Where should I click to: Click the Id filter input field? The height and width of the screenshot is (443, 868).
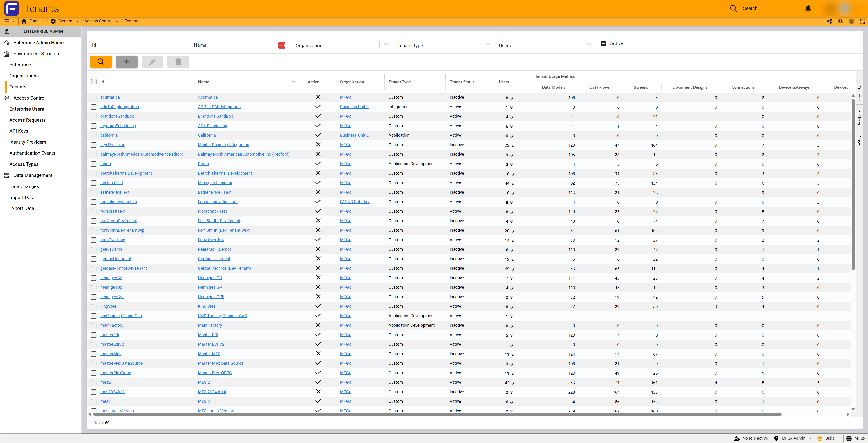tap(140, 45)
